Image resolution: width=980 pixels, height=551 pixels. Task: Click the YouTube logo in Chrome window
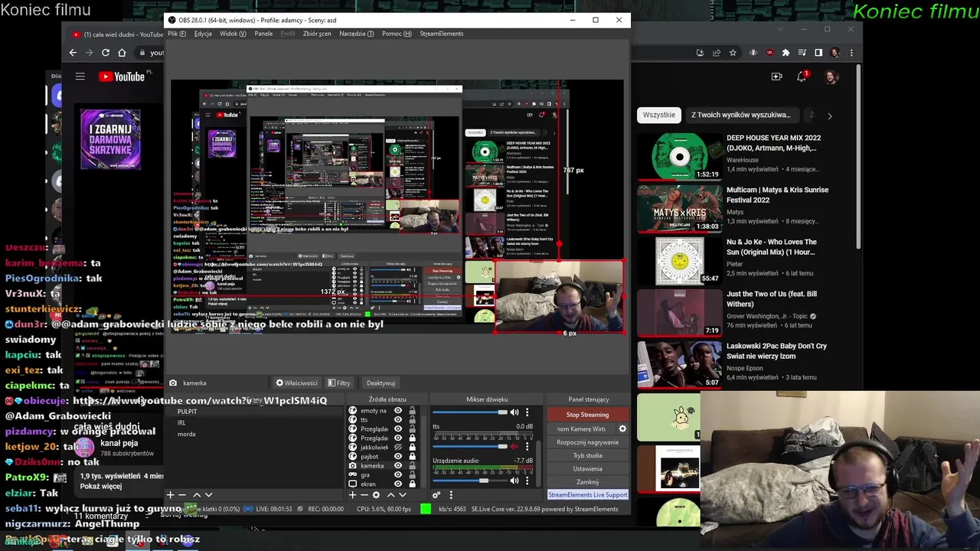(x=122, y=76)
